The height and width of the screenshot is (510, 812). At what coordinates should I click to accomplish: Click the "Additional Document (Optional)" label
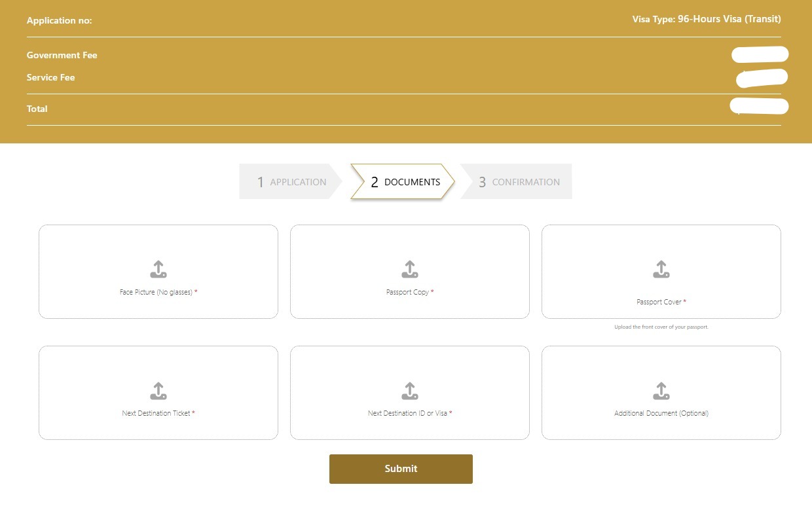661,413
